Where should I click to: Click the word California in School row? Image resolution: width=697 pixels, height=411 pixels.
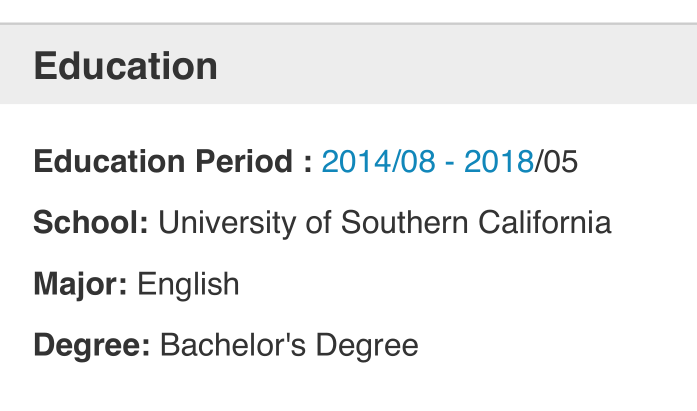(x=541, y=222)
